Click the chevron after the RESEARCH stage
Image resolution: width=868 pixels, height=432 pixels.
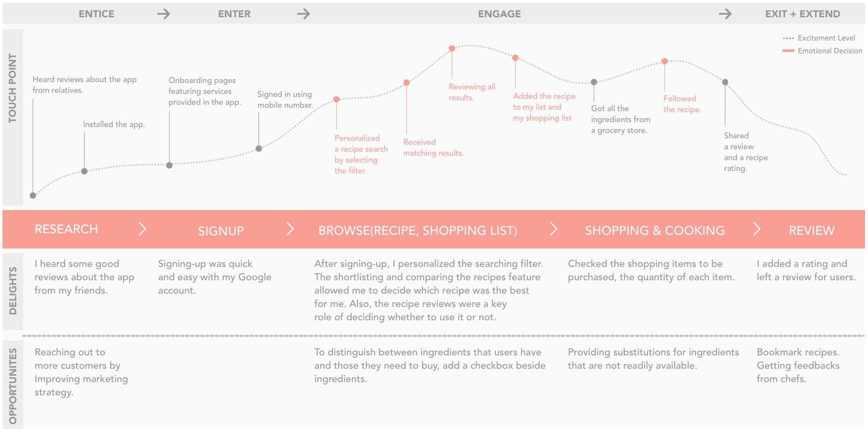142,229
